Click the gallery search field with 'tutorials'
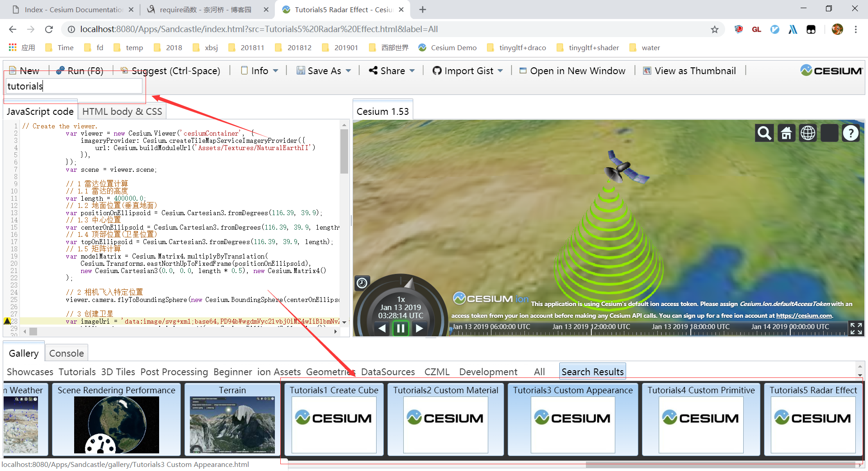Screen dimensions: 868x471 (x=74, y=86)
